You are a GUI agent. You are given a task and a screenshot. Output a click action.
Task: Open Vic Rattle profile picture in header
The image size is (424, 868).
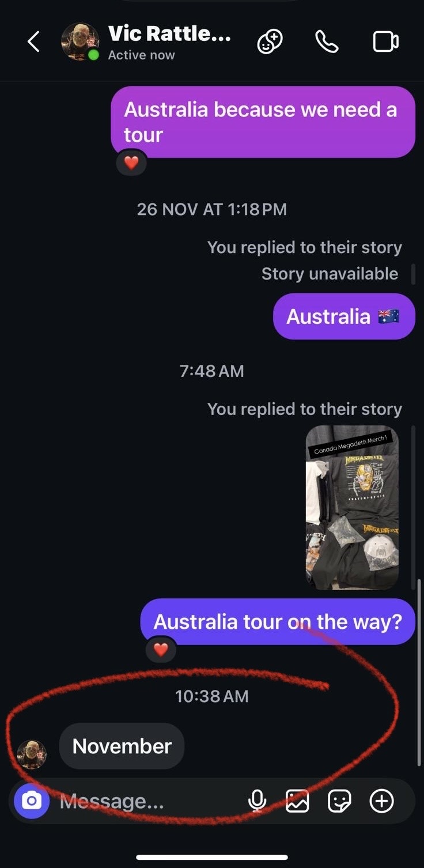click(x=80, y=41)
